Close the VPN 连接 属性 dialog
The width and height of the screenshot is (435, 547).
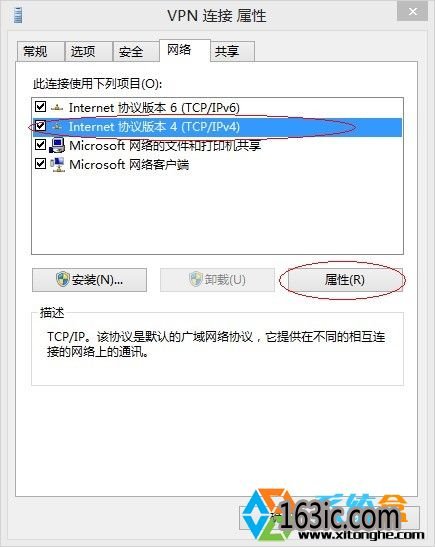click(412, 12)
